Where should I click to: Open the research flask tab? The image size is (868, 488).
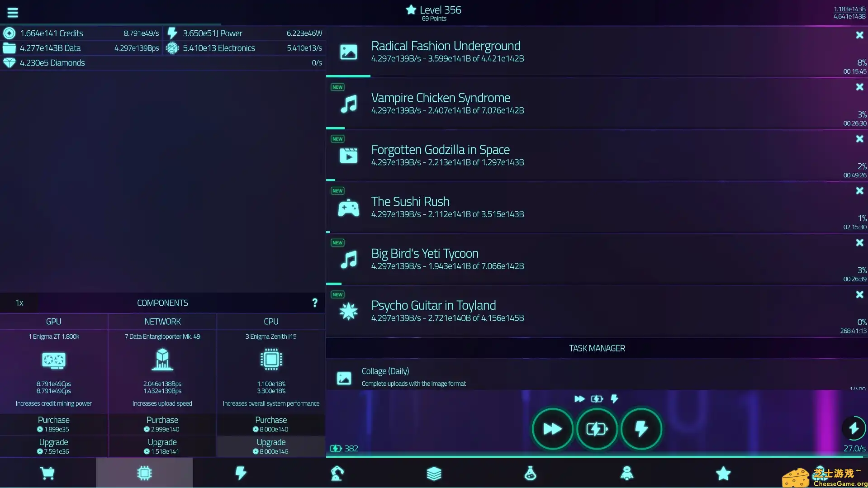[530, 473]
